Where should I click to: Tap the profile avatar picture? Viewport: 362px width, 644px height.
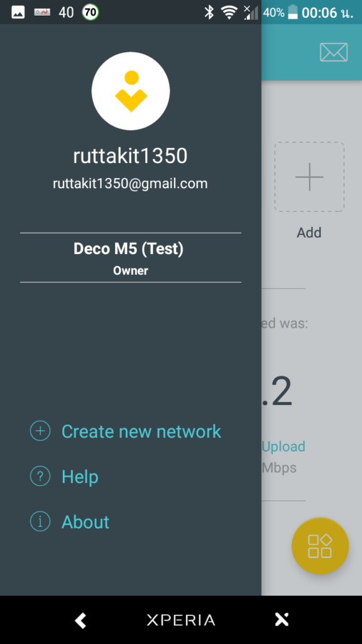(131, 91)
